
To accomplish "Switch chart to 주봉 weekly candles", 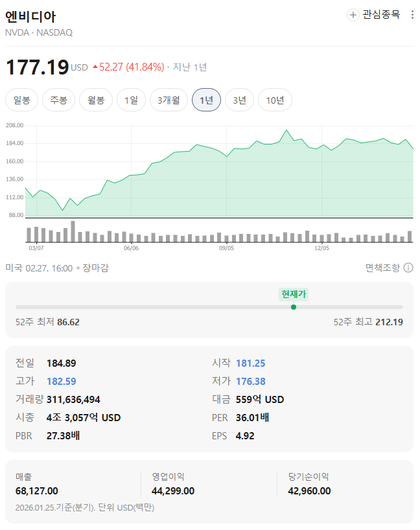I will (x=58, y=100).
